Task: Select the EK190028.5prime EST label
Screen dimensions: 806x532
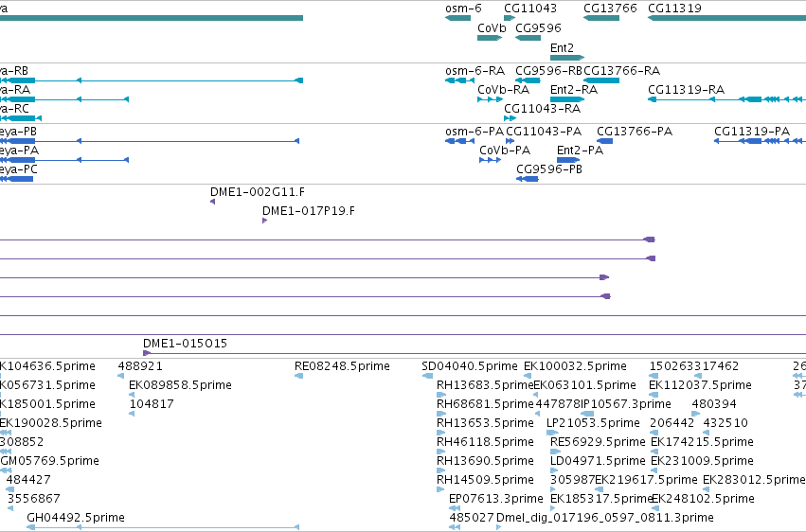Action: coord(50,423)
